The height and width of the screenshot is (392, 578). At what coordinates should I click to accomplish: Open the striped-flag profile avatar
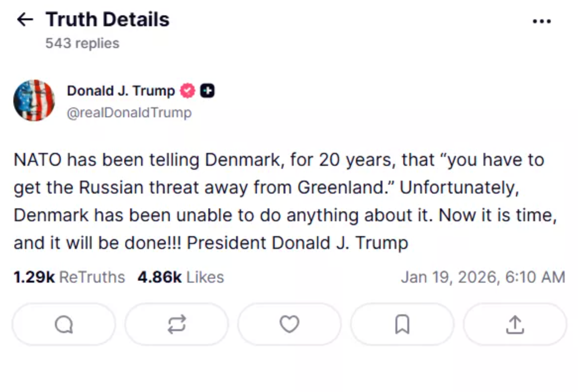pos(34,100)
